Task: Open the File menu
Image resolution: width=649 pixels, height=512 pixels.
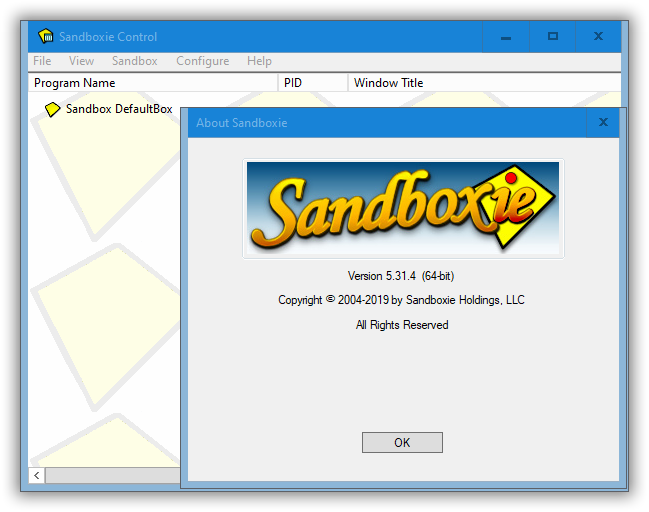Action: (42, 61)
